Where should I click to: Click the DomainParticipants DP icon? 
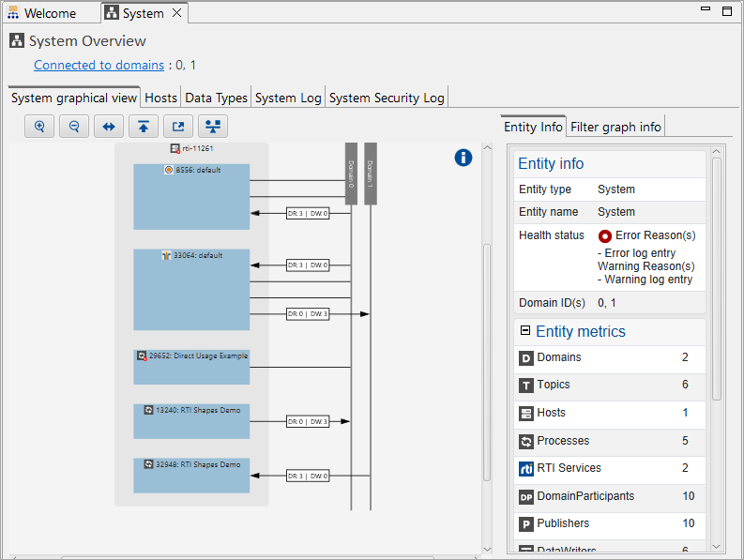pyautogui.click(x=525, y=497)
